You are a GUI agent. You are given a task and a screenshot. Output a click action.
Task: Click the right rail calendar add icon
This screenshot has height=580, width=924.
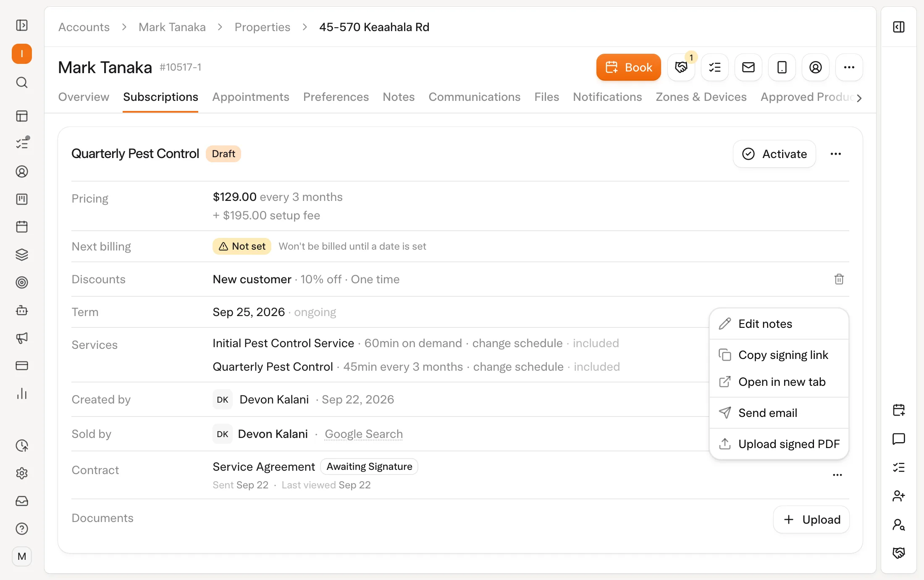pyautogui.click(x=899, y=410)
